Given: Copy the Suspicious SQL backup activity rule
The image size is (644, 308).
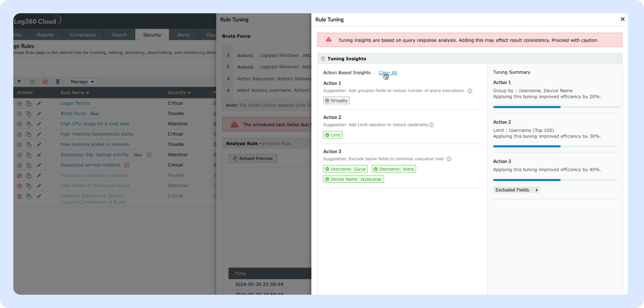Looking at the screenshot, I should [x=28, y=155].
